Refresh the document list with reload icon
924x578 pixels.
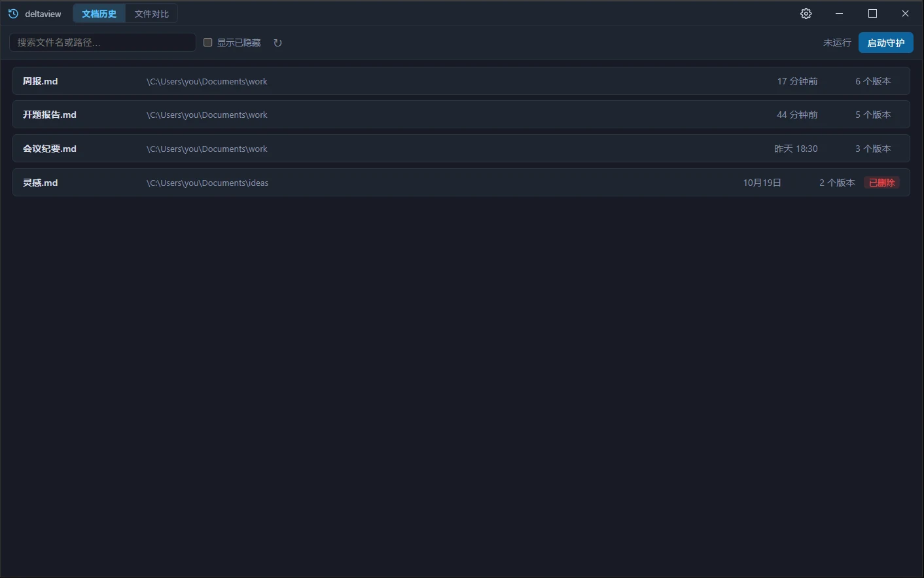tap(277, 43)
